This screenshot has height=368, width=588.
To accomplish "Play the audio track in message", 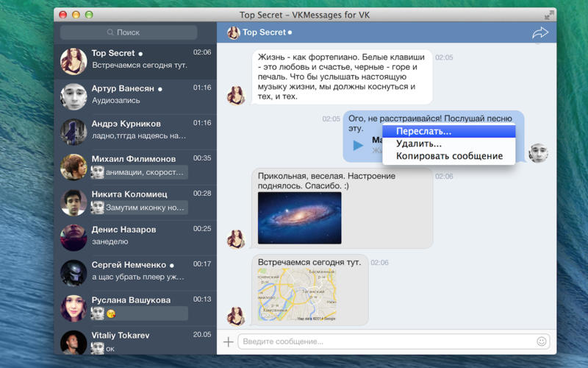I will [x=358, y=145].
